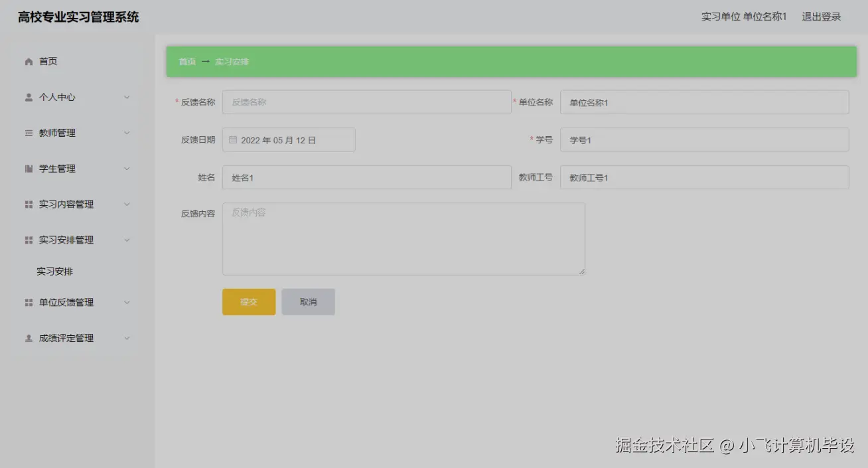Focus the 单位名称 input field
This screenshot has height=468, width=868.
705,102
